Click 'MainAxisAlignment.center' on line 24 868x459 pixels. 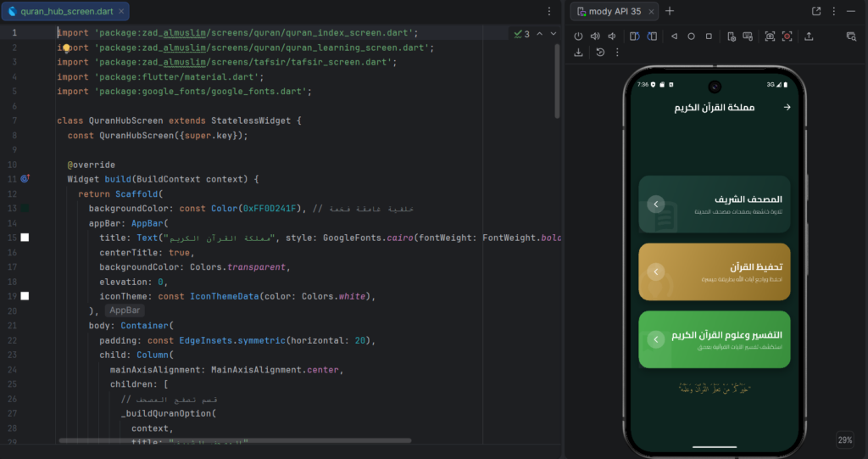point(275,370)
